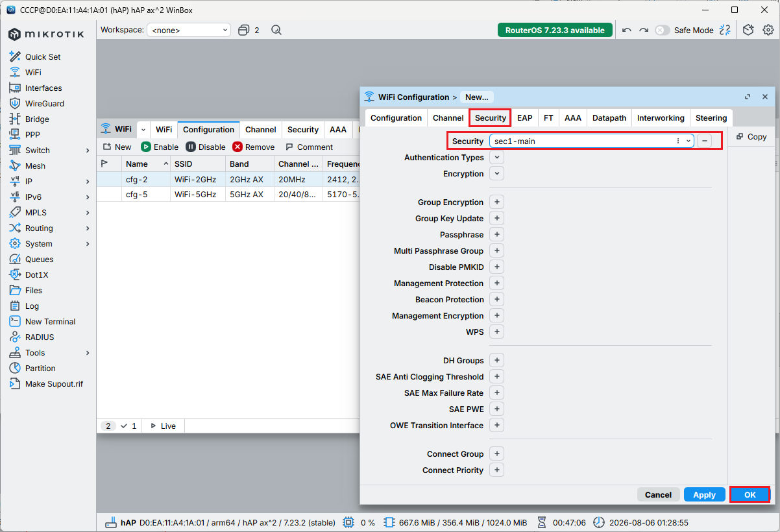
Task: Click the search magnifier in toolbar
Action: coord(276,30)
